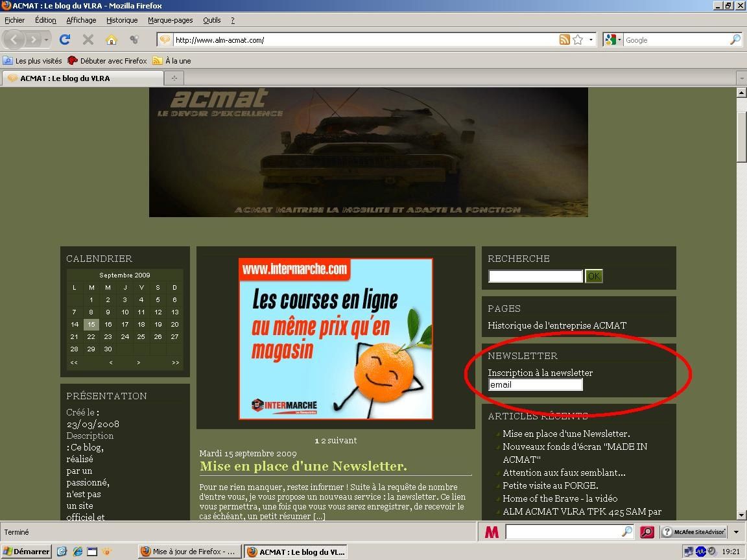The height and width of the screenshot is (560, 747).
Task: Click the Forward navigation arrow
Action: click(32, 40)
